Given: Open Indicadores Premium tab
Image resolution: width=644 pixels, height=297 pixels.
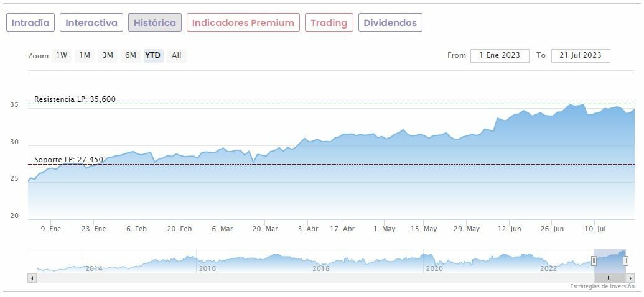Looking at the screenshot, I should (x=243, y=23).
